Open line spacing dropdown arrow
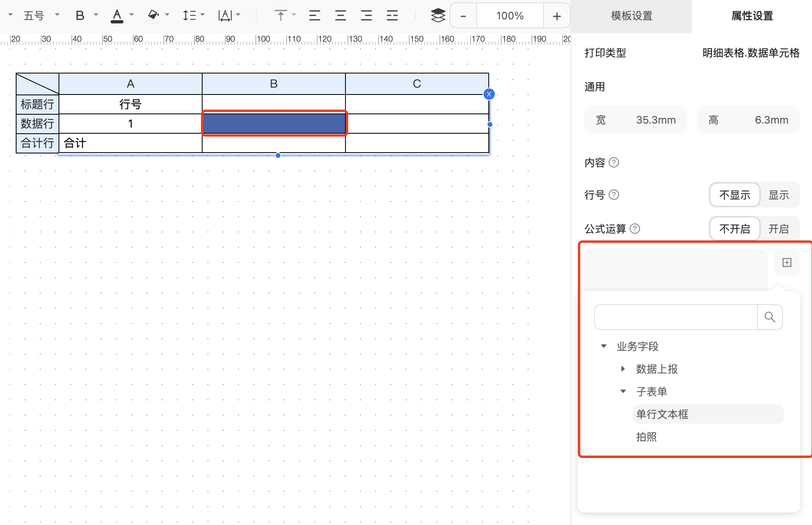812x525 pixels. (x=203, y=15)
